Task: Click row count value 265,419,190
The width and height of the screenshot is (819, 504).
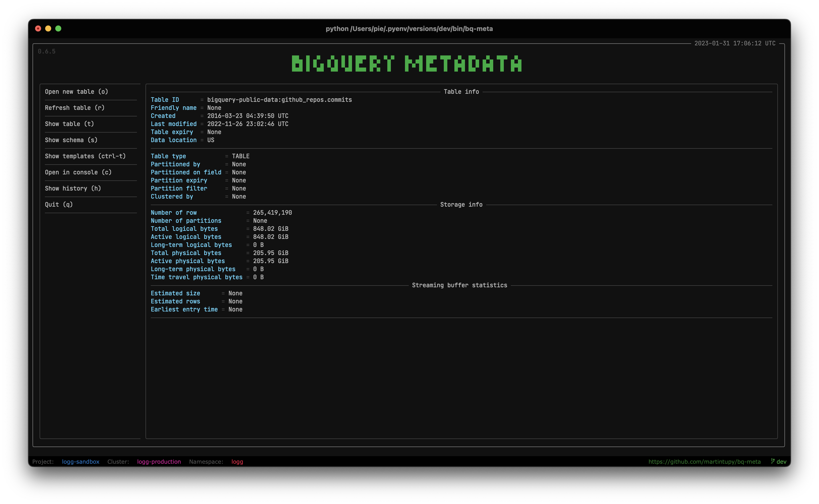Action: coord(272,213)
